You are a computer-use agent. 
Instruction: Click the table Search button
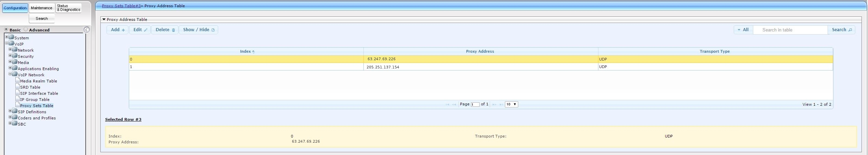click(841, 30)
